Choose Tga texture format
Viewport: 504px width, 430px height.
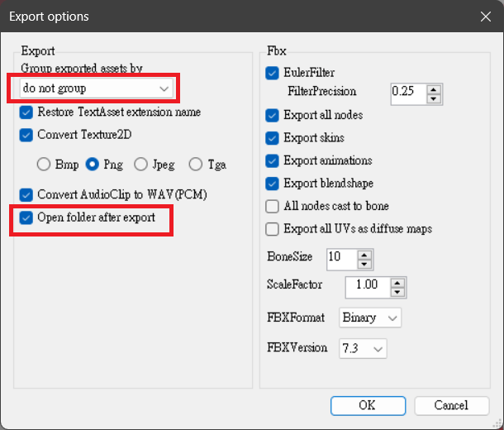(x=196, y=165)
